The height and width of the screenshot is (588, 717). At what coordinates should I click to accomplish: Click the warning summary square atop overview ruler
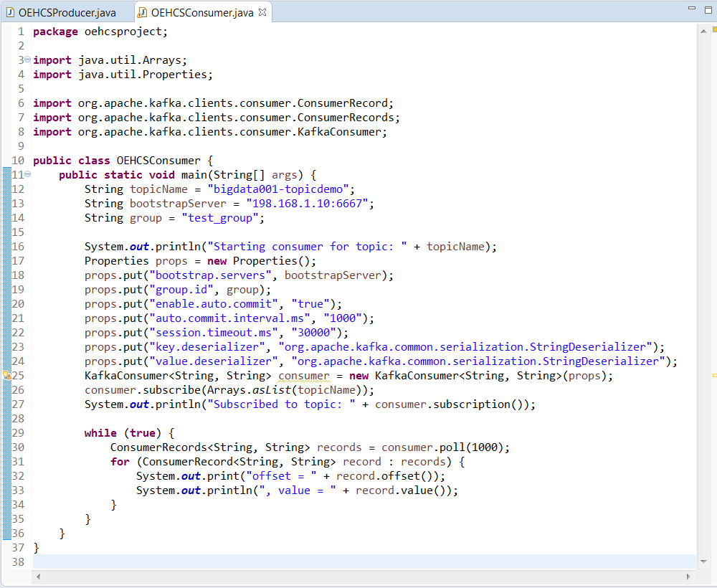(715, 29)
